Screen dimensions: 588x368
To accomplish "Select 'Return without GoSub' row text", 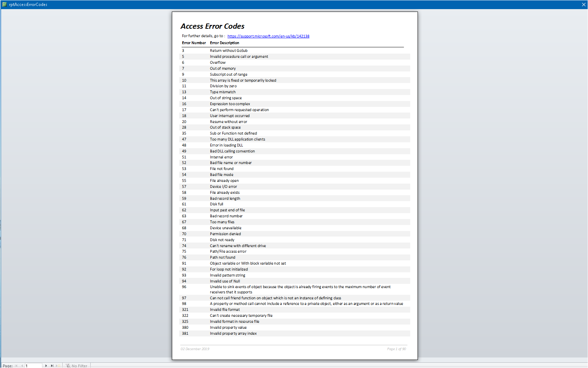I will click(229, 51).
